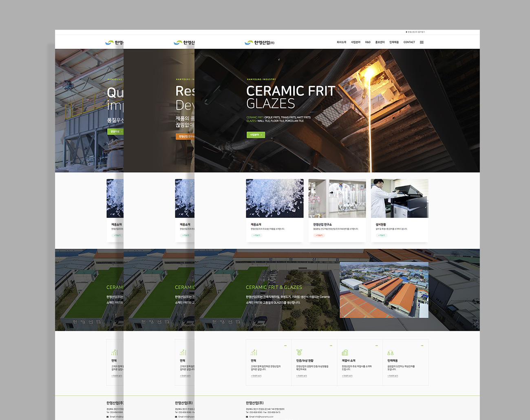Open the CONTACT menu
This screenshot has height=420, width=530.
click(x=409, y=42)
